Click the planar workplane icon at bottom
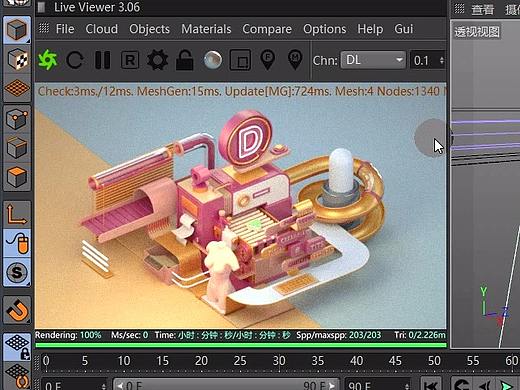 (x=17, y=376)
